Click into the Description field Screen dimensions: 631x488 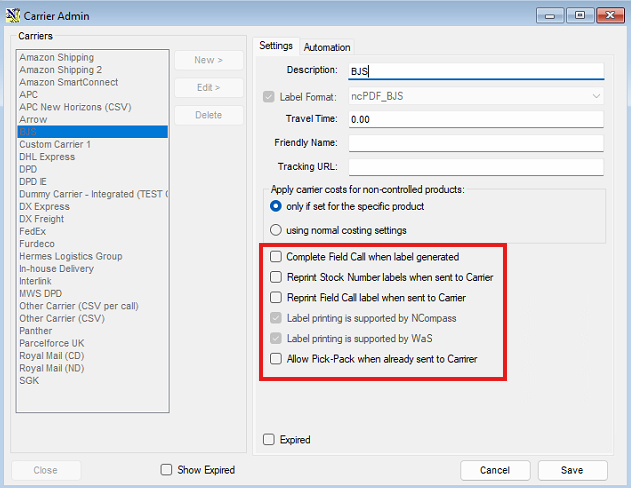476,71
